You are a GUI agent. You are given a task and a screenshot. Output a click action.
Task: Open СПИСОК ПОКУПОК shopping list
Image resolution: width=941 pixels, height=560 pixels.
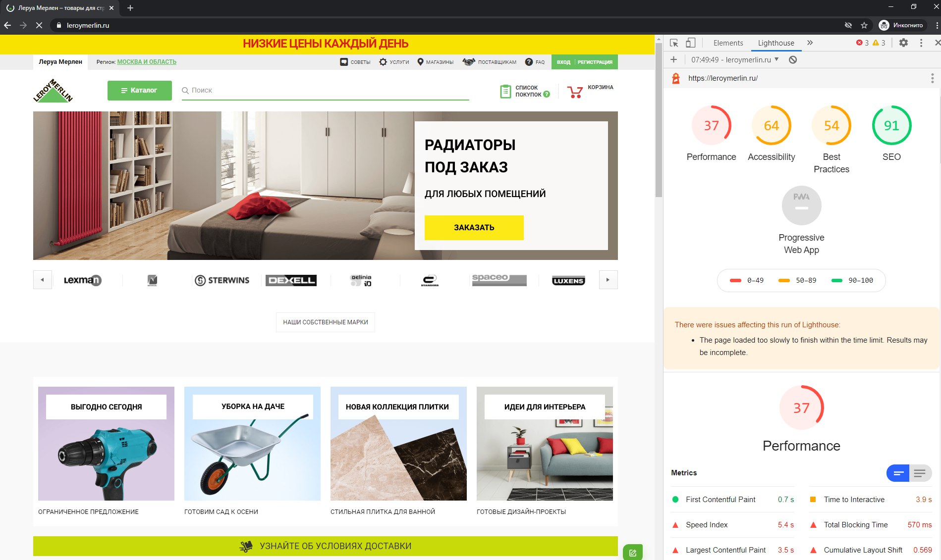coord(525,91)
